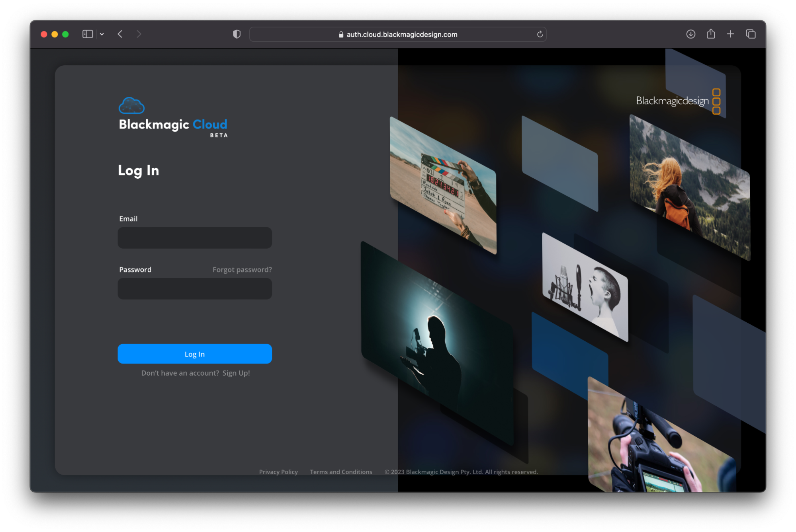This screenshot has height=532, width=796.
Task: Open the privacy report shield icon
Action: click(x=237, y=34)
